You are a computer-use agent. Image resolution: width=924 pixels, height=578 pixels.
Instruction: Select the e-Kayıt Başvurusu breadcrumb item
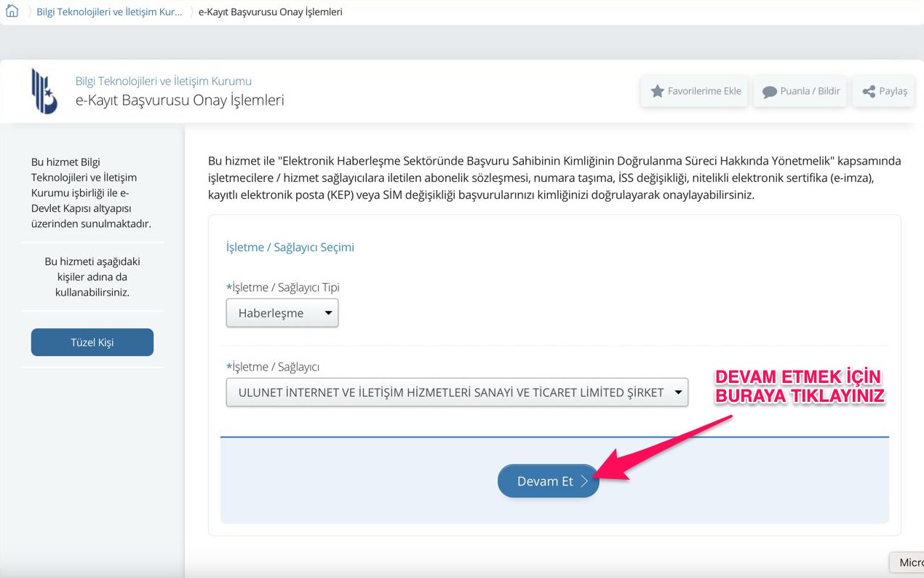[270, 12]
